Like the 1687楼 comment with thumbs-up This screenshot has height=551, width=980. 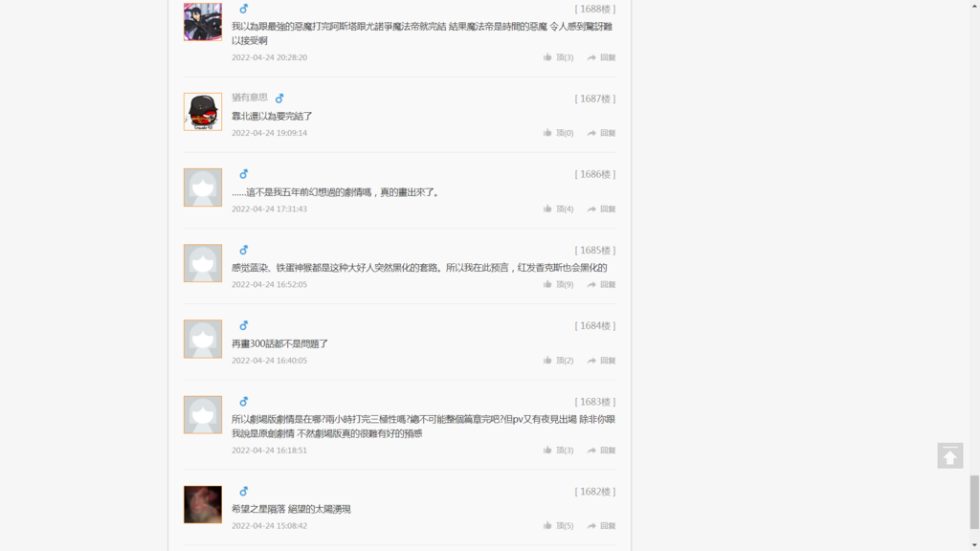tap(546, 132)
